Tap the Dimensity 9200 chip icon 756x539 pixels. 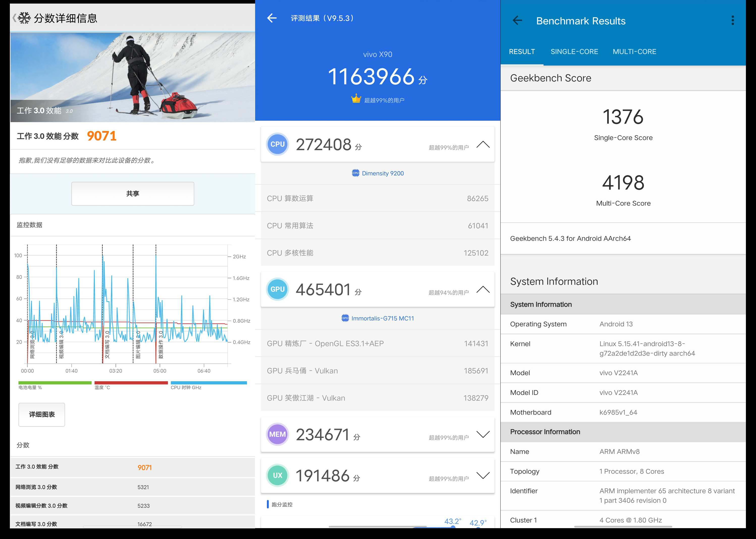[x=356, y=173]
